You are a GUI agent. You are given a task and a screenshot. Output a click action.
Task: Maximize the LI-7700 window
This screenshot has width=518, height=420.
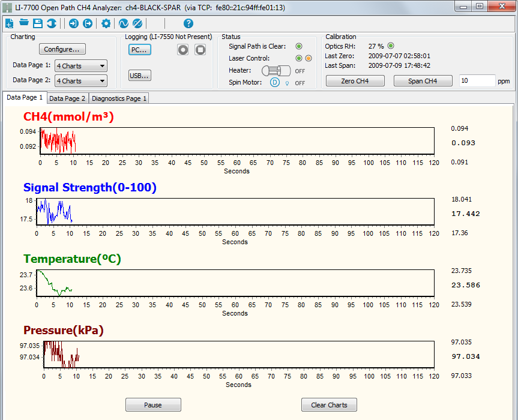click(480, 6)
